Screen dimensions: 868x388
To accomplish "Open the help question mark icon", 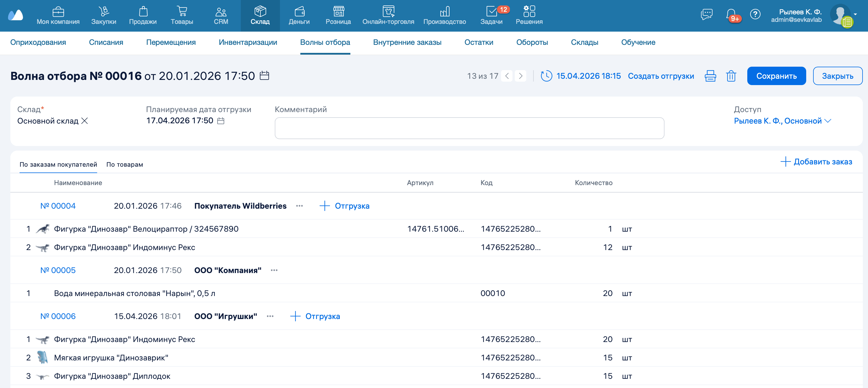I will [755, 14].
